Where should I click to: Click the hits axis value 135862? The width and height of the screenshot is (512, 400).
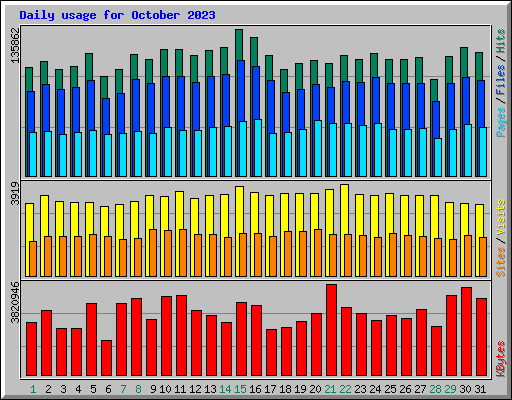15,46
